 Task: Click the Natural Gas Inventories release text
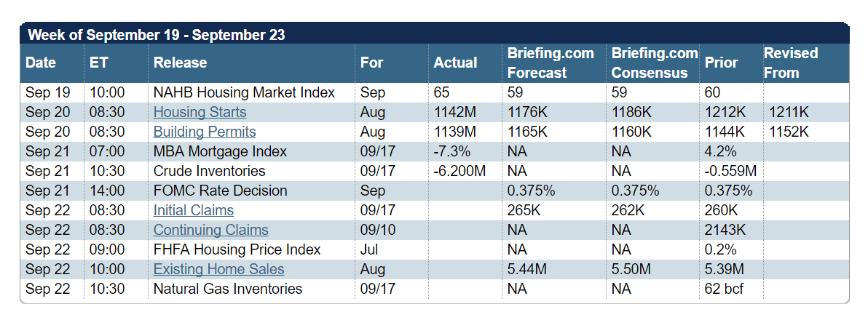click(228, 289)
